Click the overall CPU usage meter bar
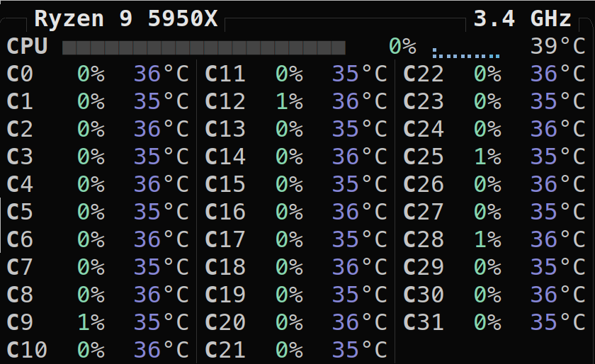This screenshot has width=595, height=364. pyautogui.click(x=204, y=47)
